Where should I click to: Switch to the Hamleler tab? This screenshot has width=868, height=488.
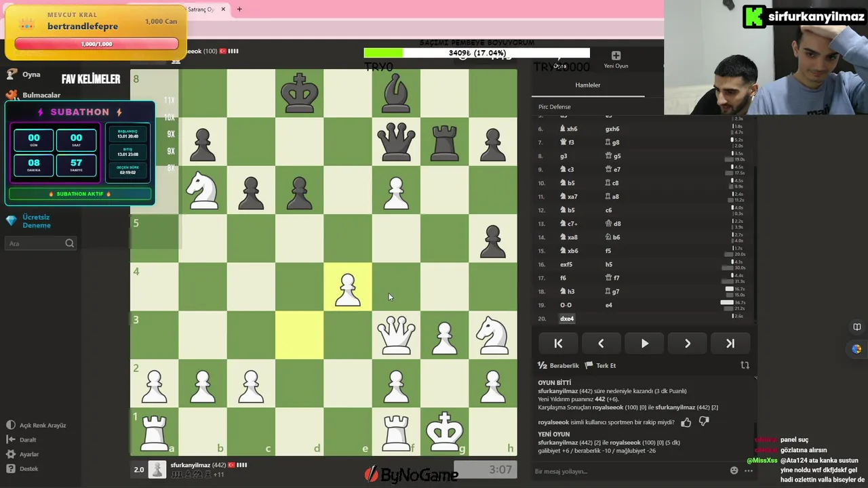tap(588, 85)
